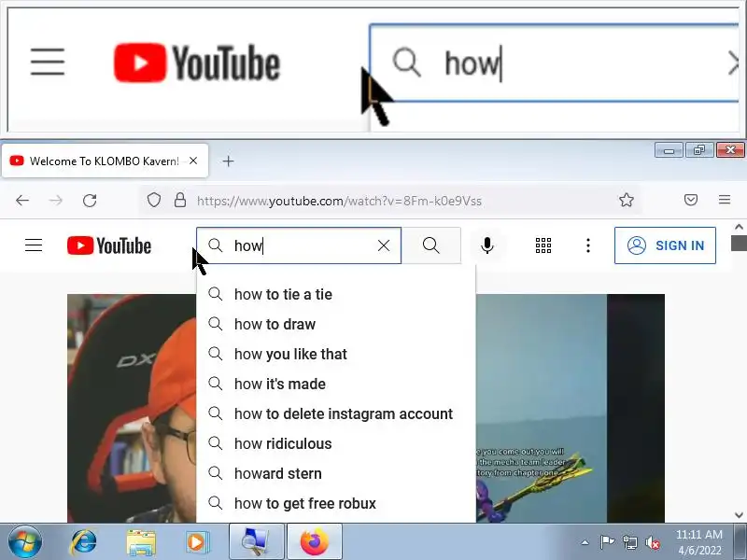Save page to Pocket icon
Screen dimensions: 747x560
tap(691, 200)
